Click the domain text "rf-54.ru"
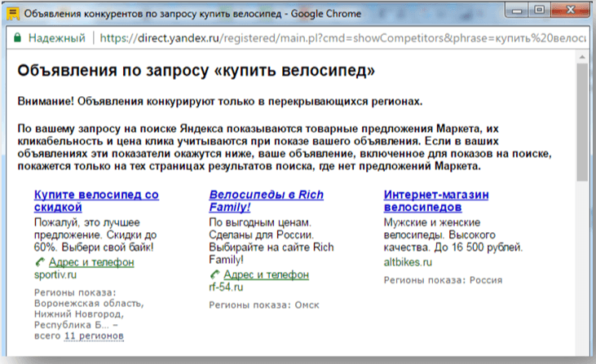The image size is (596, 364). (226, 287)
